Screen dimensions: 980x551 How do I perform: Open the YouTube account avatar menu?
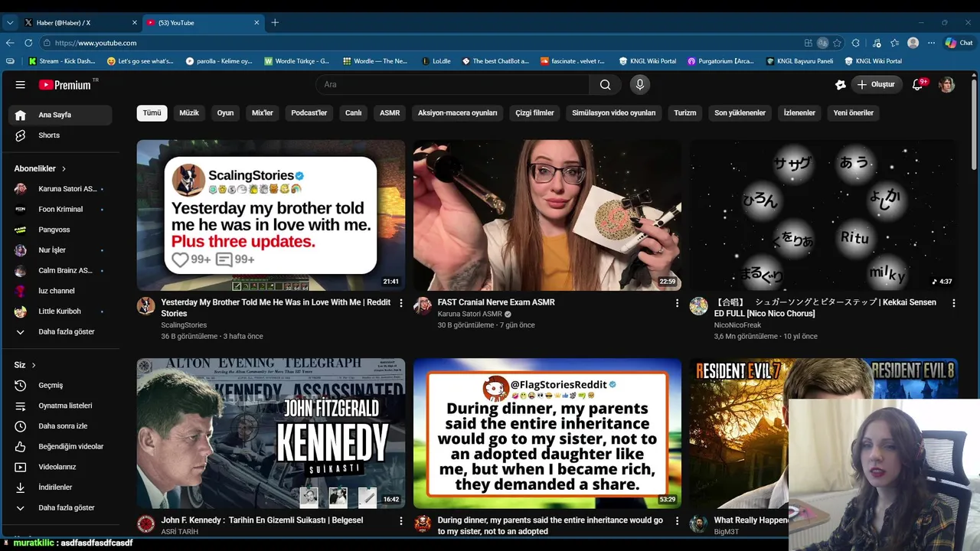tap(947, 85)
